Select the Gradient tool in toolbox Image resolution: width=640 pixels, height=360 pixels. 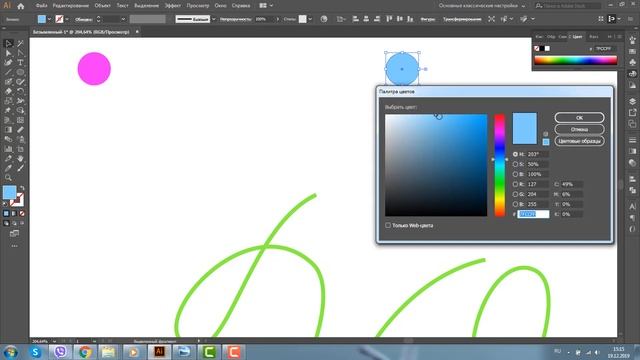click(x=8, y=130)
